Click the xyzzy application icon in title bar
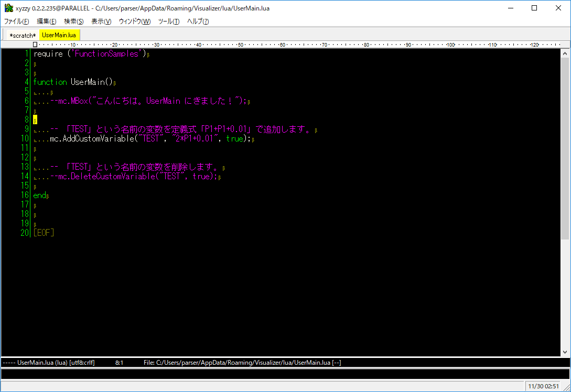 tap(8, 8)
